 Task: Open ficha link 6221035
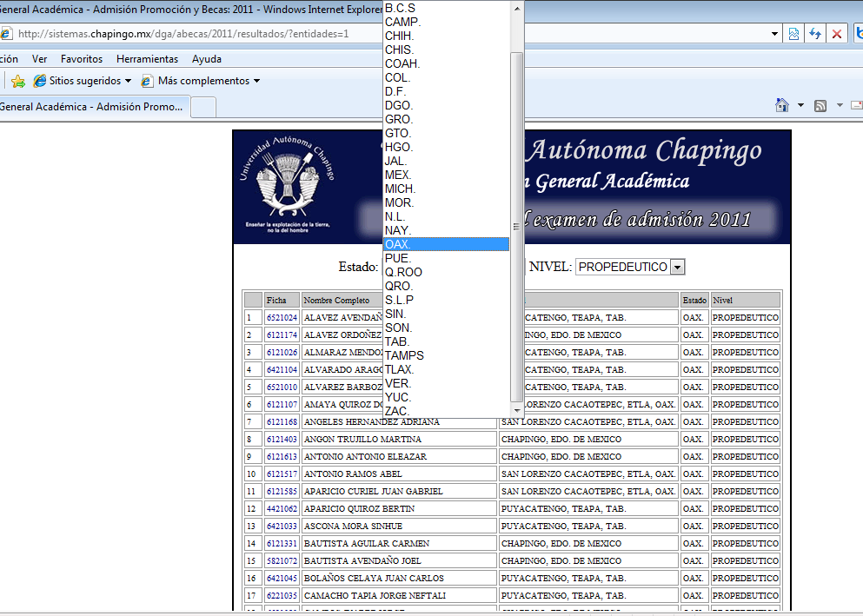pyautogui.click(x=282, y=596)
